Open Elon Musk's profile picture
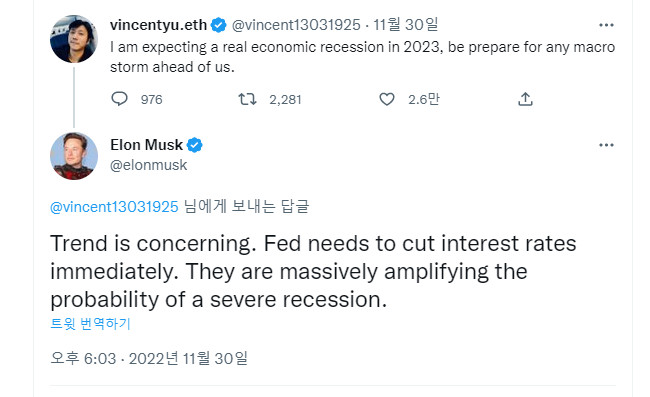This screenshot has width=650, height=397. pyautogui.click(x=74, y=156)
